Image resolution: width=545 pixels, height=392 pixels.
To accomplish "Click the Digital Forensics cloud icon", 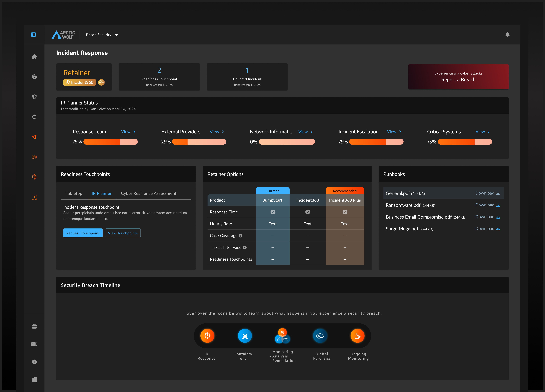I will (x=320, y=336).
